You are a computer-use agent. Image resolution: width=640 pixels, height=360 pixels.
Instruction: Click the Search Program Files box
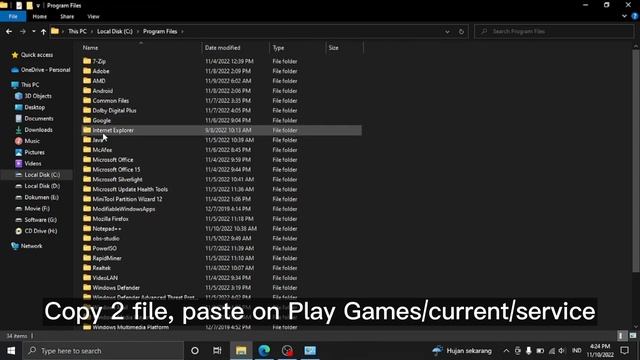coord(554,31)
